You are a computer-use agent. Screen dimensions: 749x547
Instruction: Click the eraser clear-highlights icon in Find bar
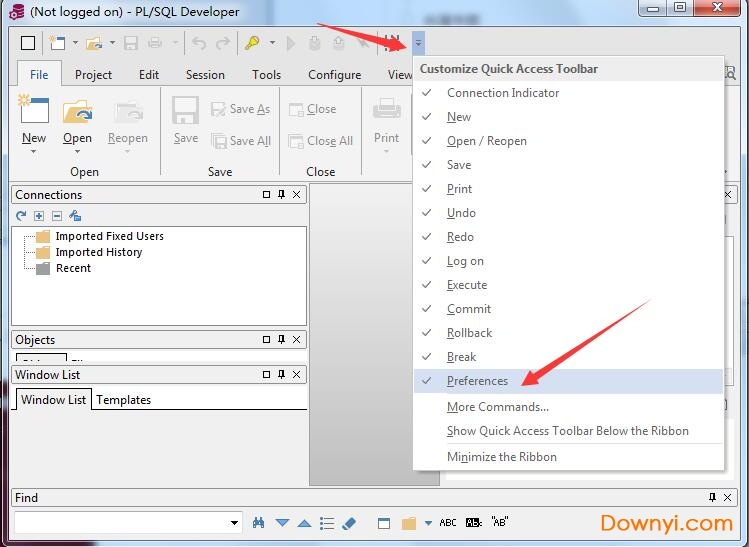click(349, 523)
